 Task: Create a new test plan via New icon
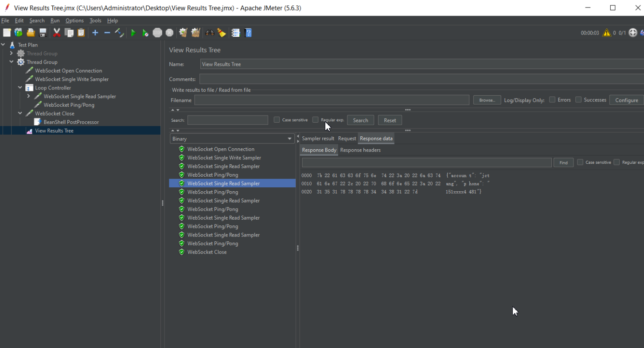coord(7,33)
